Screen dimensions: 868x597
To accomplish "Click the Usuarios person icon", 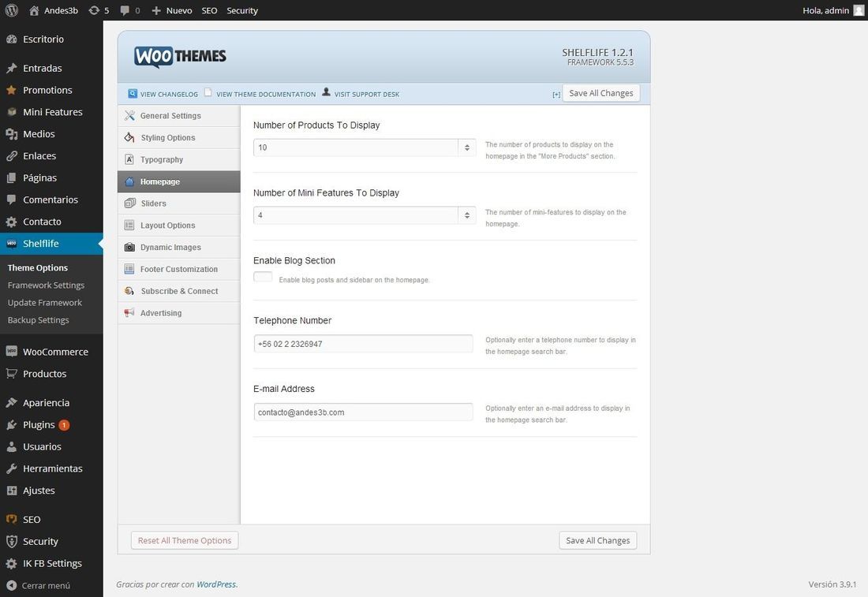I will click(11, 446).
